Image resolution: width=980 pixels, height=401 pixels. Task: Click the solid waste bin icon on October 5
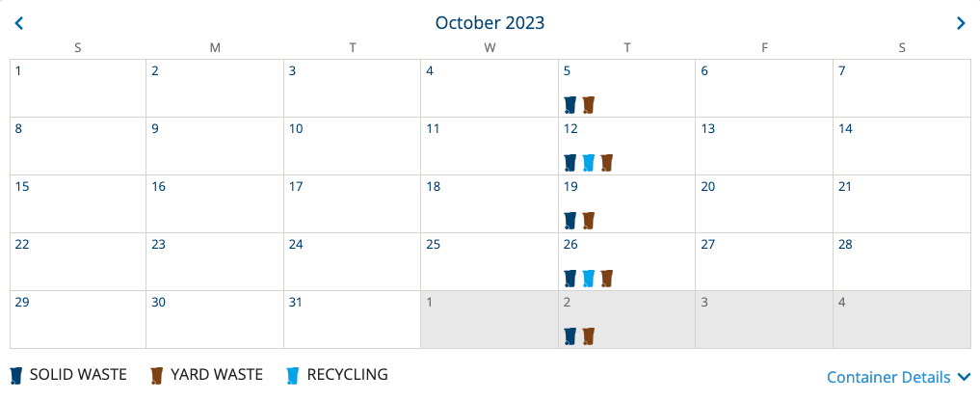[x=570, y=104]
